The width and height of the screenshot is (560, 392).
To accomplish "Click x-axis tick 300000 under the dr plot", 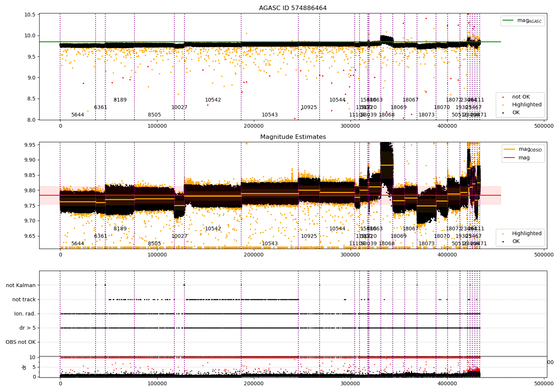I will point(351,383).
